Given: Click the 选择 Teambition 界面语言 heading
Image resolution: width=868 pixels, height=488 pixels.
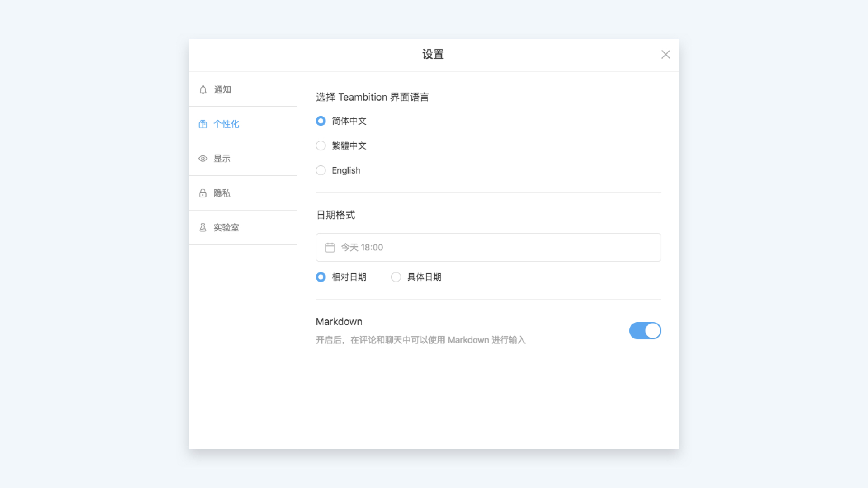Looking at the screenshot, I should [x=373, y=97].
